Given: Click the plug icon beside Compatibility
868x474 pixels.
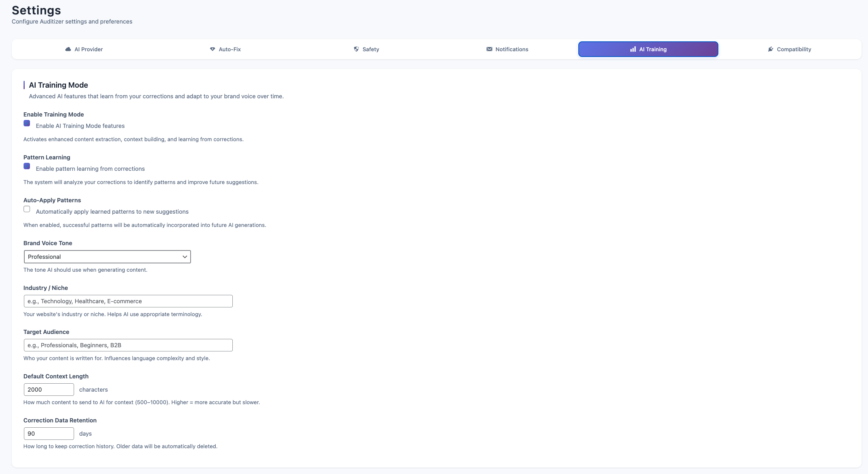Looking at the screenshot, I should tap(770, 49).
